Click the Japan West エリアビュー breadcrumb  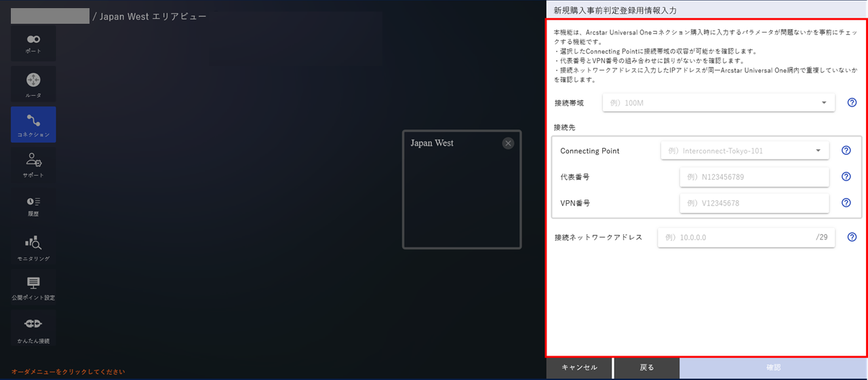coord(153,16)
